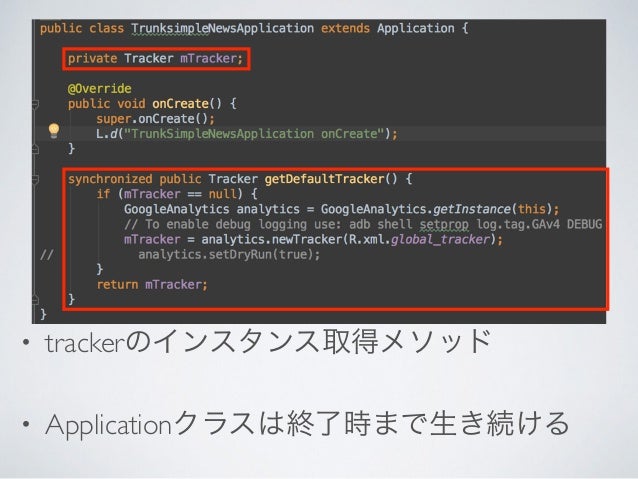Collapse the getDefaultTracker method fold marker
This screenshot has width=638, height=479.
pos(35,179)
